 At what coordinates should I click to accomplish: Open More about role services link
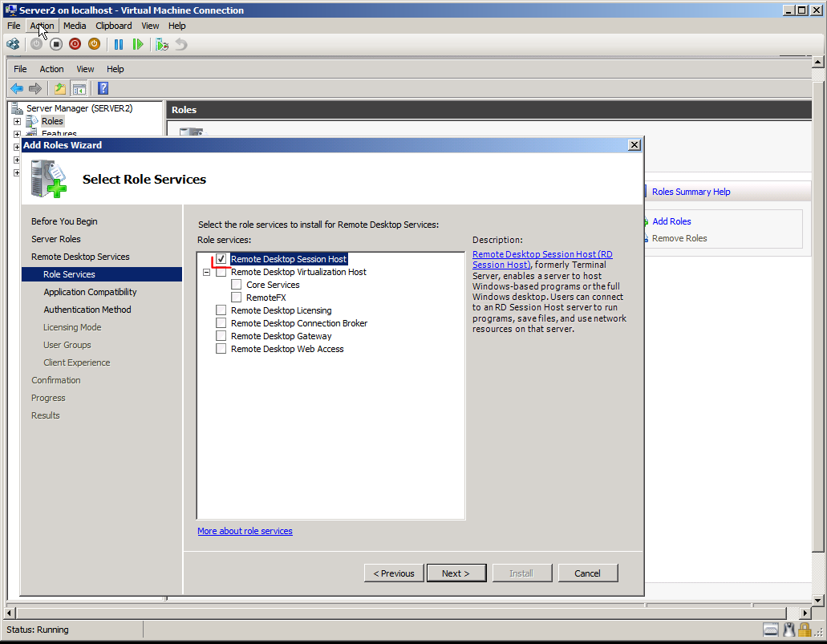point(245,531)
